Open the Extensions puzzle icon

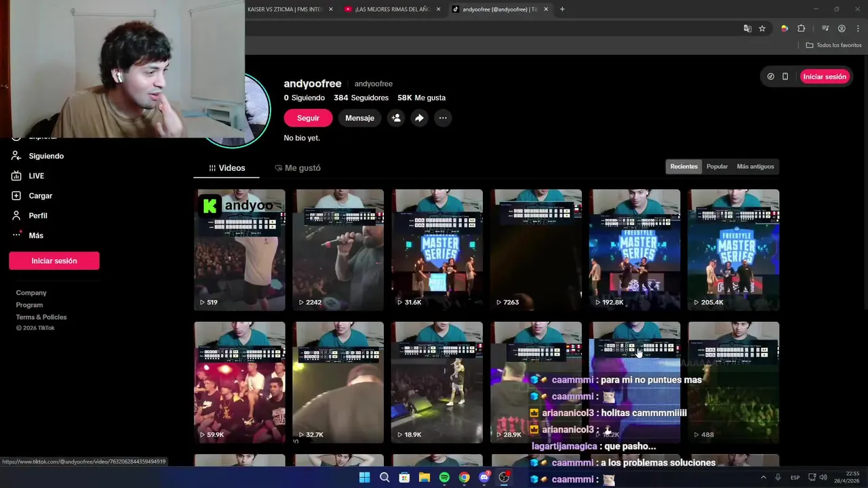click(x=801, y=28)
